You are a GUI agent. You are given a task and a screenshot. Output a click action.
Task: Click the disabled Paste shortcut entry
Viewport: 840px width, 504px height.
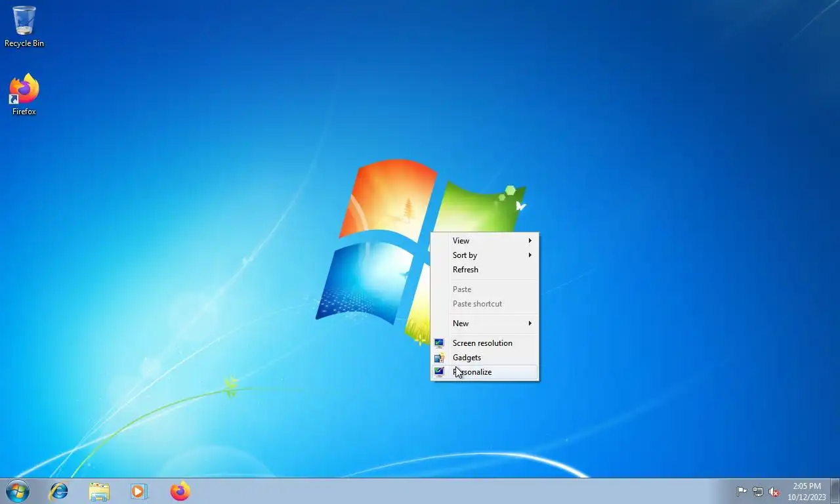484,304
